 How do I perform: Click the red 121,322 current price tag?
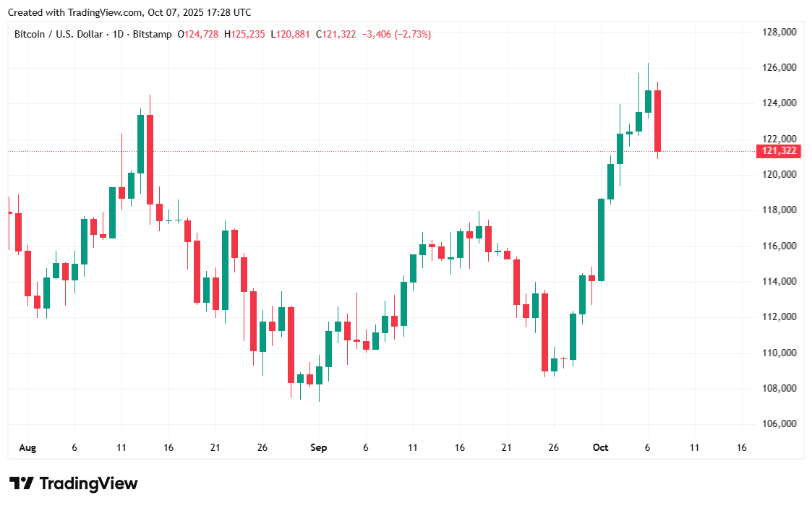779,151
